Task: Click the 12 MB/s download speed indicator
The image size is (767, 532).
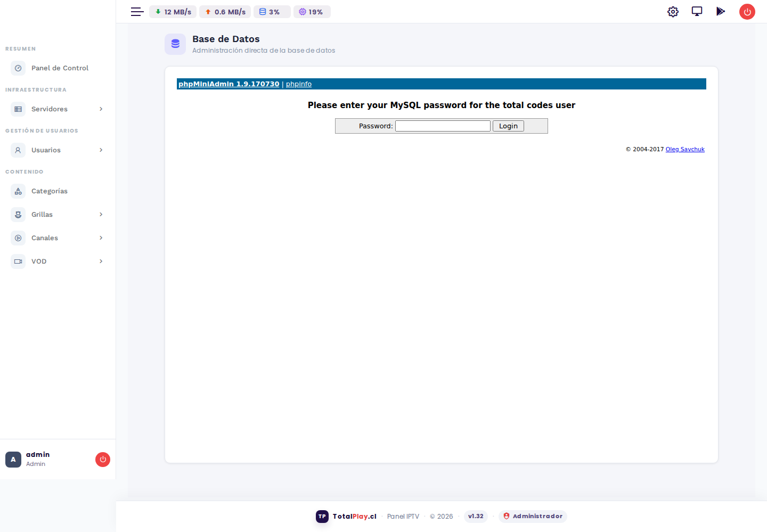Action: click(173, 12)
